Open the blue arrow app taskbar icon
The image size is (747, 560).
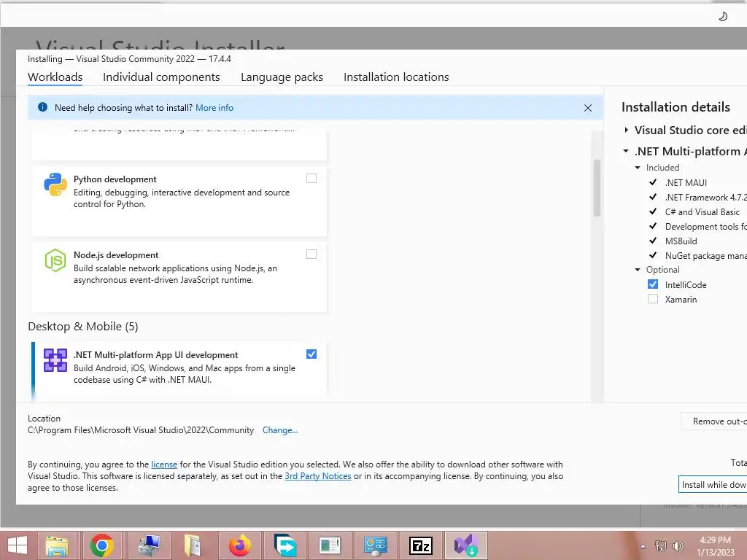285,545
